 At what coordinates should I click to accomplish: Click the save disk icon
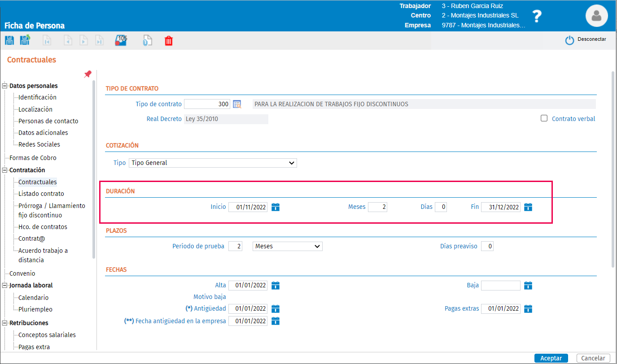point(9,40)
